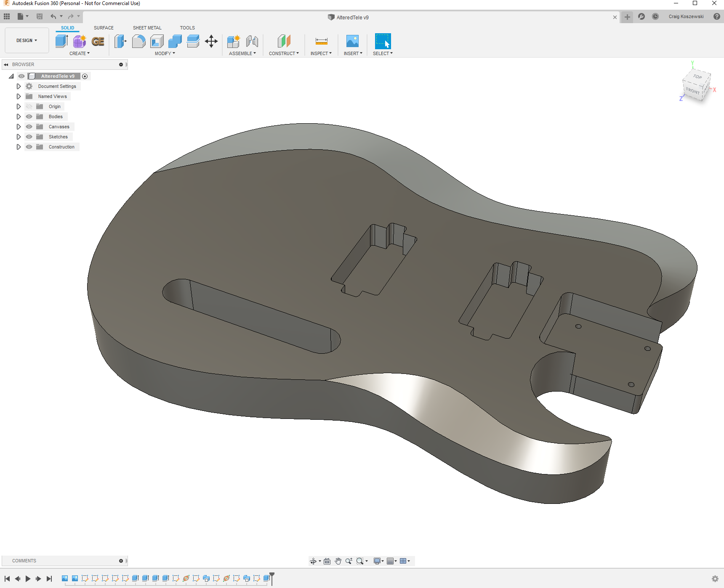724x588 pixels.
Task: Expand the Named Views node
Action: pos(19,96)
